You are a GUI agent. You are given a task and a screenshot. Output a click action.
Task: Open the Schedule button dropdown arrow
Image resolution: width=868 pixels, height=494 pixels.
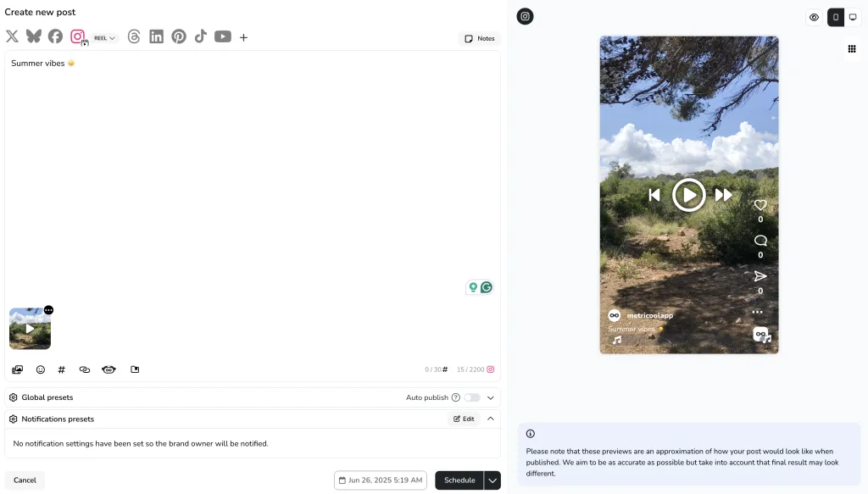point(492,480)
